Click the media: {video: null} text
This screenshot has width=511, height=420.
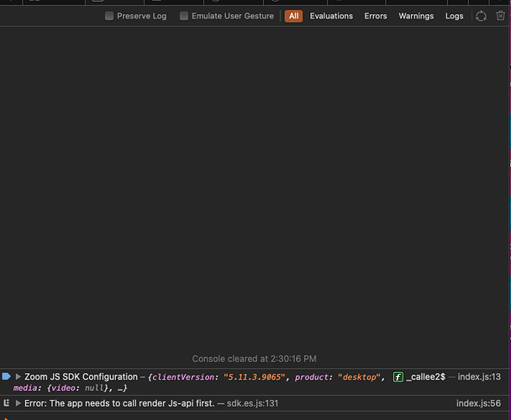[61, 388]
